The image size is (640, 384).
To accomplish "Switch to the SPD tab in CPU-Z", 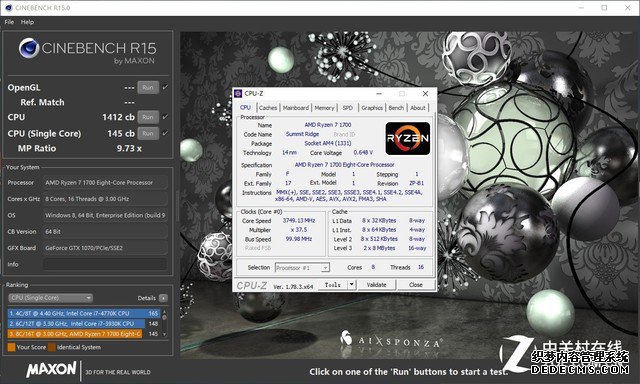I will coord(348,108).
